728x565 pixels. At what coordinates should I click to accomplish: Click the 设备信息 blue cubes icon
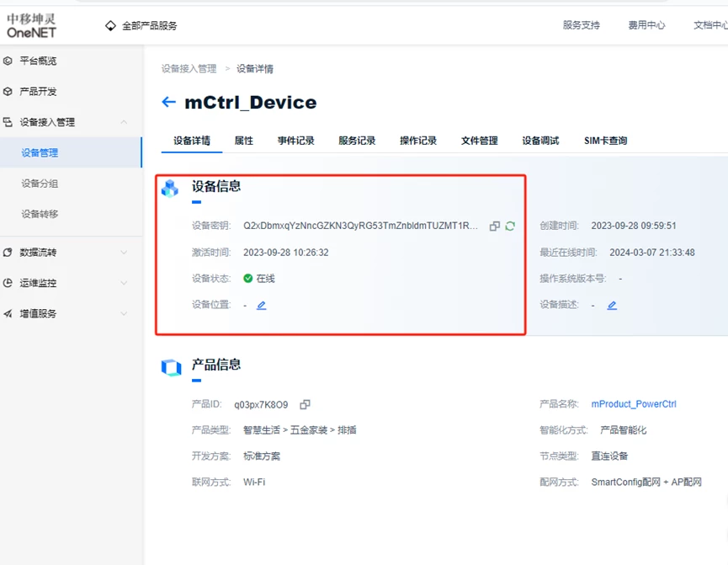[x=170, y=188]
